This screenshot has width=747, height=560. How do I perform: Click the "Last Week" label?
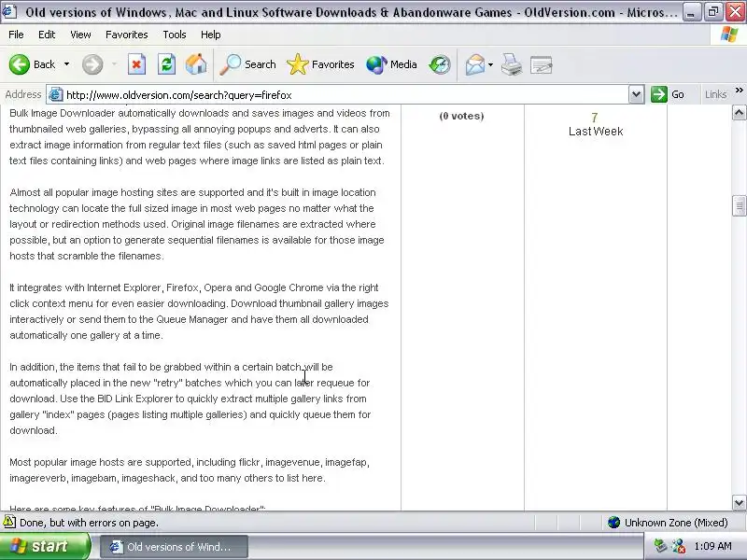point(596,132)
